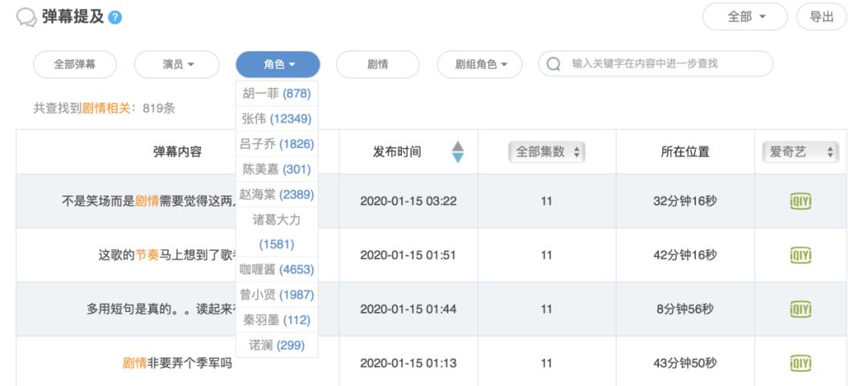
Task: Open the 全部 dropdown at top right
Action: tap(744, 17)
